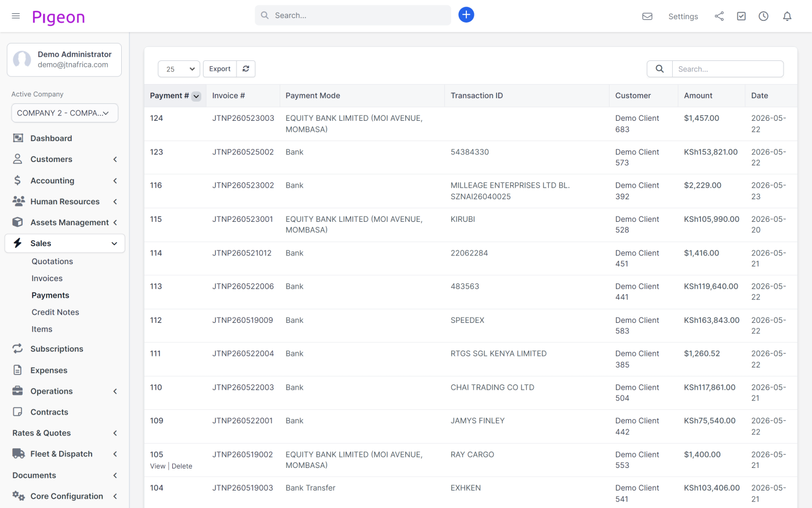
Task: Click the Customers person icon
Action: click(x=18, y=159)
